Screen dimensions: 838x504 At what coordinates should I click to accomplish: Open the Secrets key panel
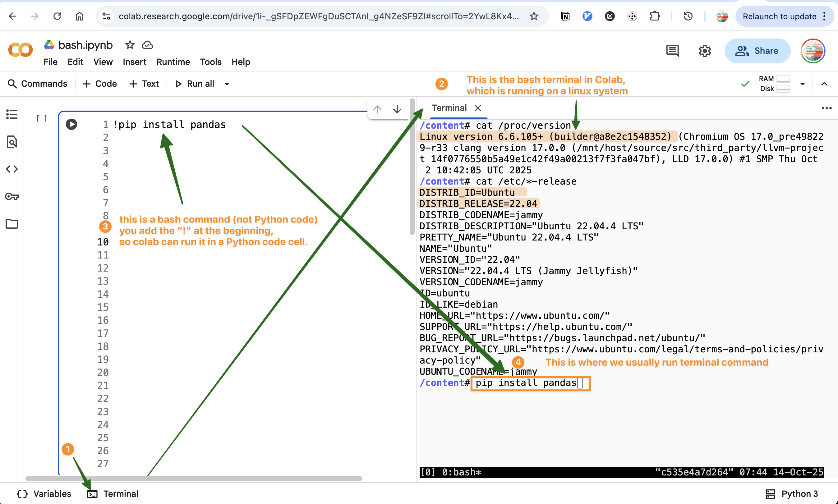[x=12, y=197]
